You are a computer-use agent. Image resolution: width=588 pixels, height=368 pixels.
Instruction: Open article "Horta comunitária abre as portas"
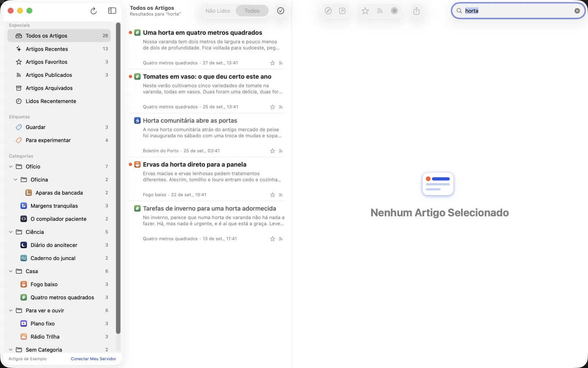pos(207,135)
